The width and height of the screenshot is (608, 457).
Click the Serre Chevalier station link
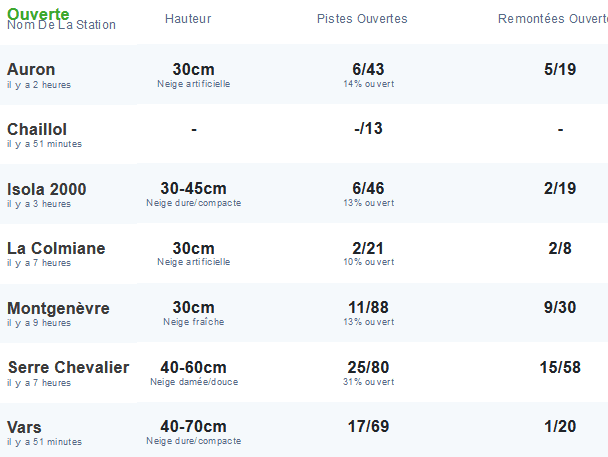[x=68, y=367]
